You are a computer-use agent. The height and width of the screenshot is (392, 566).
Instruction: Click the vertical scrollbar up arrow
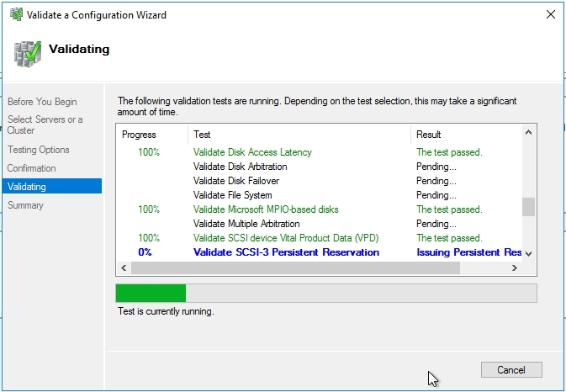pos(528,132)
